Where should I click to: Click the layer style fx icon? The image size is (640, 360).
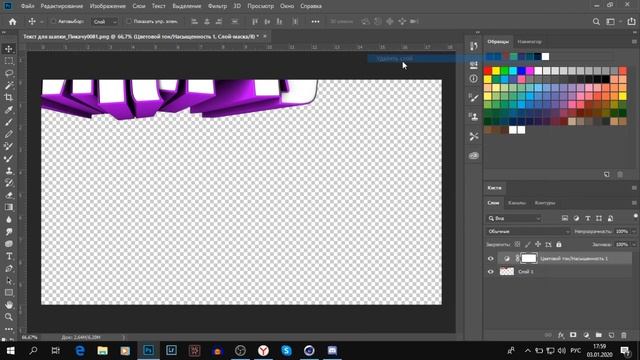click(561, 335)
